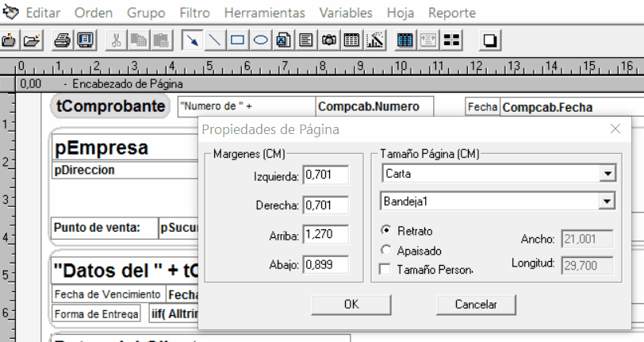Click the disabled Ancho value field
The height and width of the screenshot is (342, 644).
[x=588, y=239]
